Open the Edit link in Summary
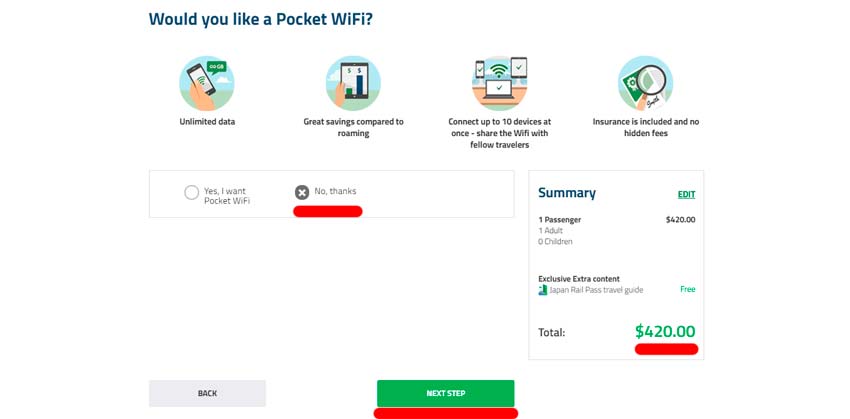Screen dimensions: 850x419 (686, 194)
